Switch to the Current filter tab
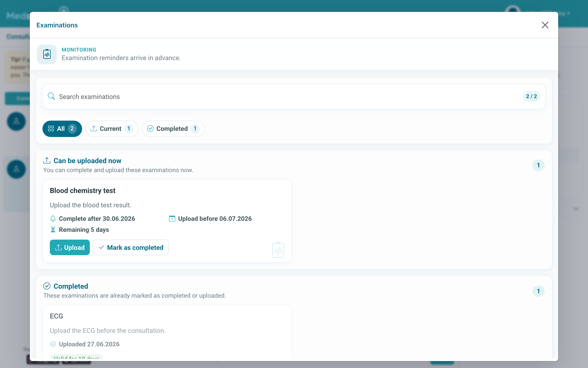 pyautogui.click(x=112, y=129)
